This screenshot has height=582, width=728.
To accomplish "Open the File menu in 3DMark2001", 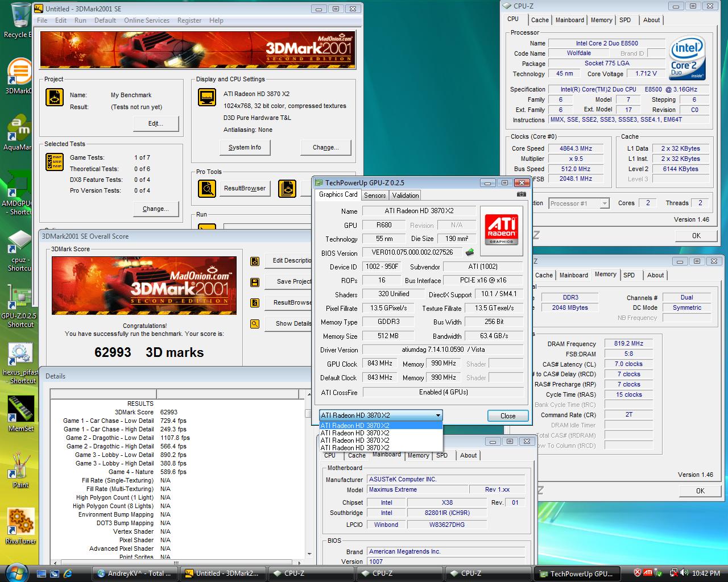I will pyautogui.click(x=42, y=20).
